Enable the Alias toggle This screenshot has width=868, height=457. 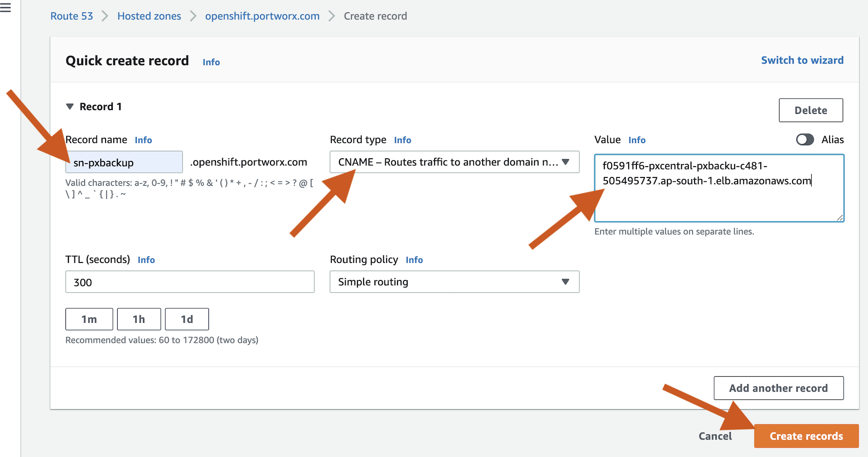(x=804, y=140)
